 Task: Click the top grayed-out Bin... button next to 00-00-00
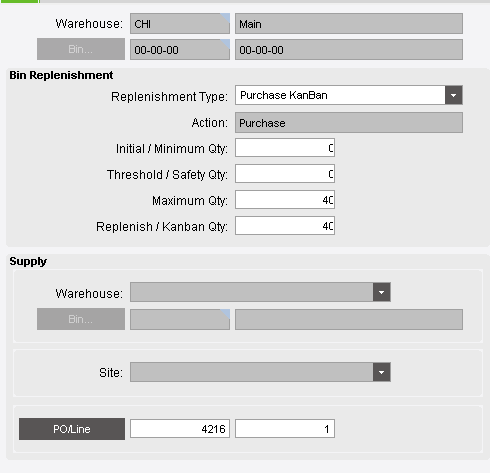(81, 49)
